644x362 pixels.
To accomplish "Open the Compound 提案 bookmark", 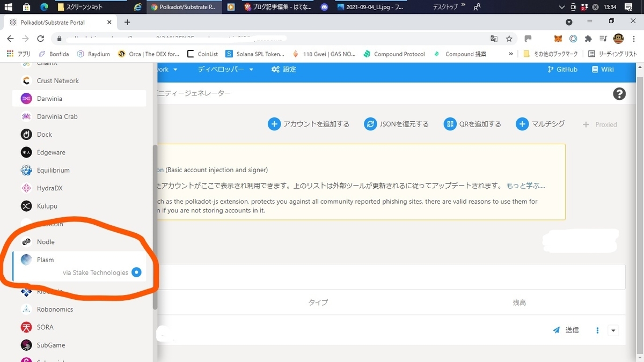I will coord(459,54).
